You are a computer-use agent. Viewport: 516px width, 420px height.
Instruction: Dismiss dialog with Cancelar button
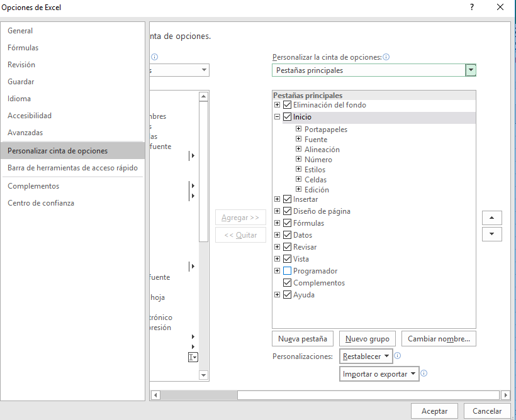pos(487,411)
